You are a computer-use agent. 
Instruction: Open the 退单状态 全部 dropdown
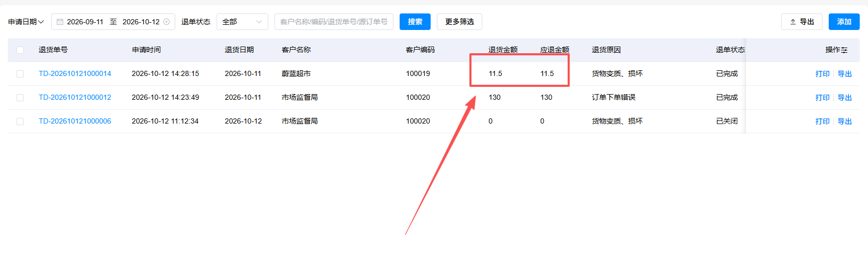click(242, 22)
